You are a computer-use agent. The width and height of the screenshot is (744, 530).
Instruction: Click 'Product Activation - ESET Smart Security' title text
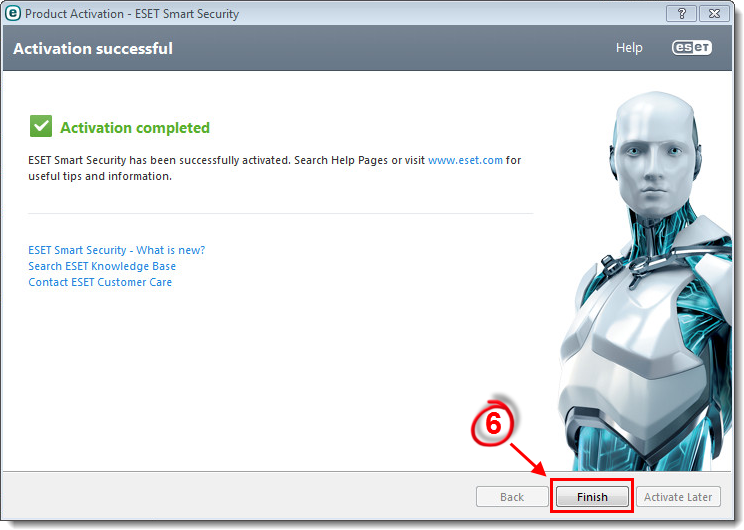(x=132, y=14)
